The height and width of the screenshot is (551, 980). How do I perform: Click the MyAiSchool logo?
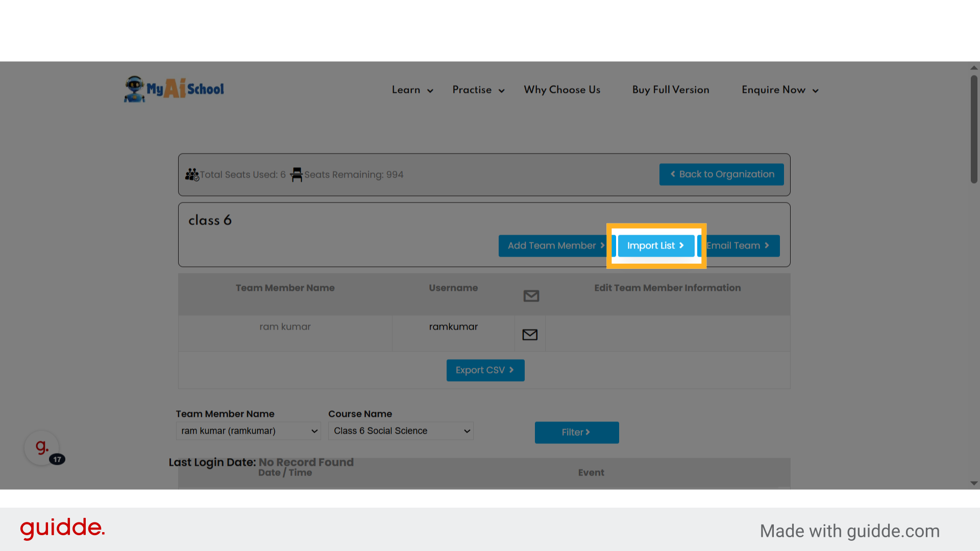(x=174, y=89)
